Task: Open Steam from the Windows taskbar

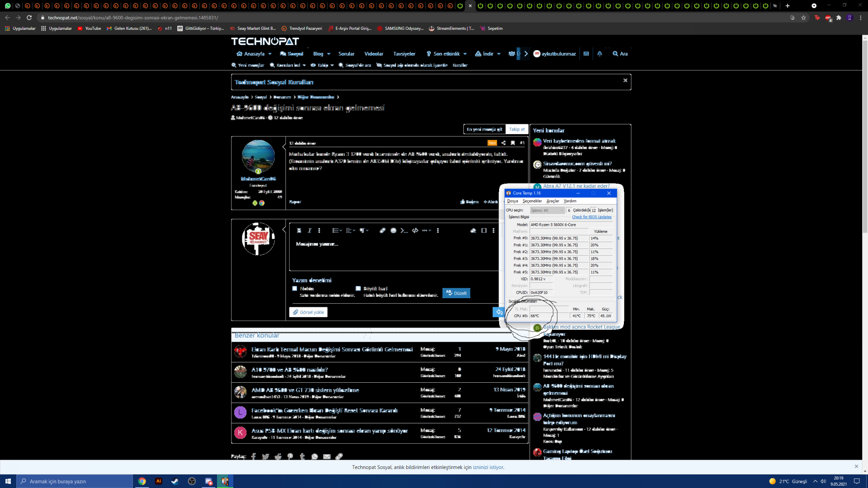Action: pos(175,481)
